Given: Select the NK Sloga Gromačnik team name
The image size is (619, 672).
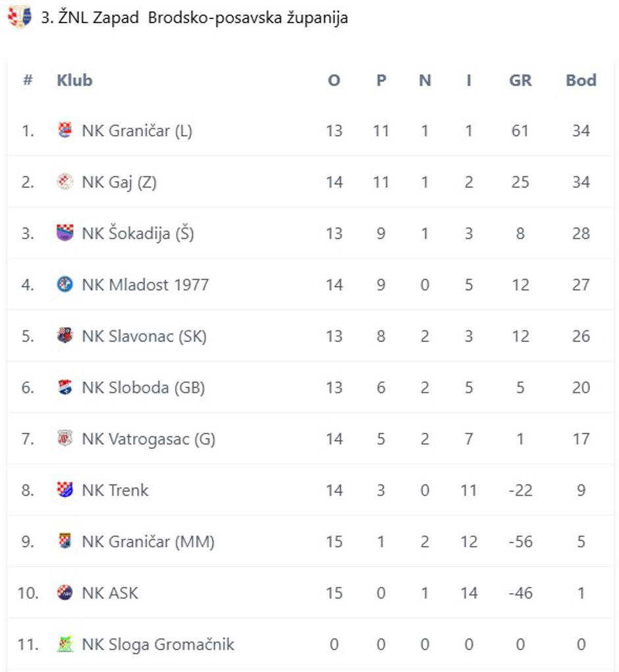Looking at the screenshot, I should (x=157, y=644).
